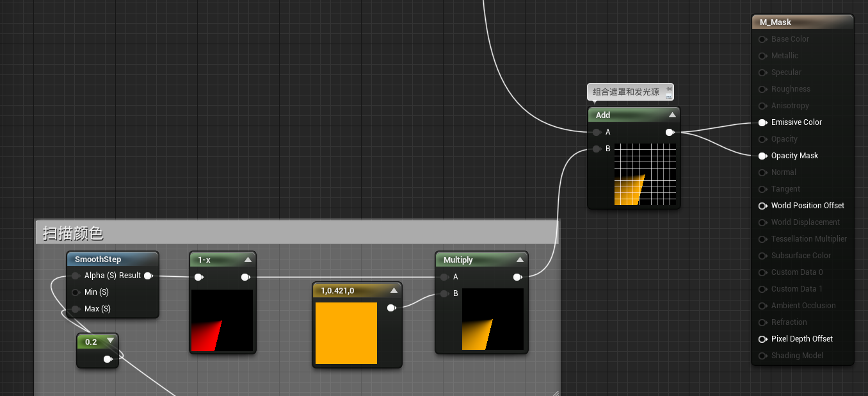The width and height of the screenshot is (868, 396).
Task: Click the Add node output pin
Action: [670, 132]
